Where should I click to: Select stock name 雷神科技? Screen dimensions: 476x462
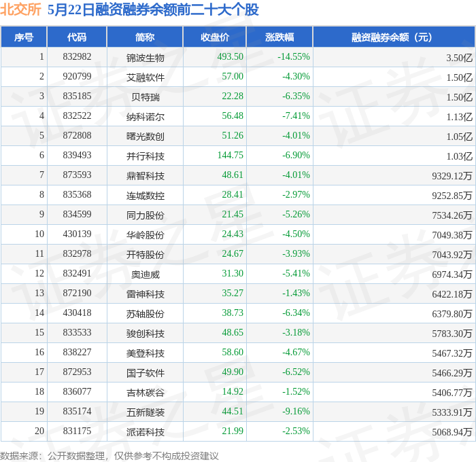pos(145,295)
